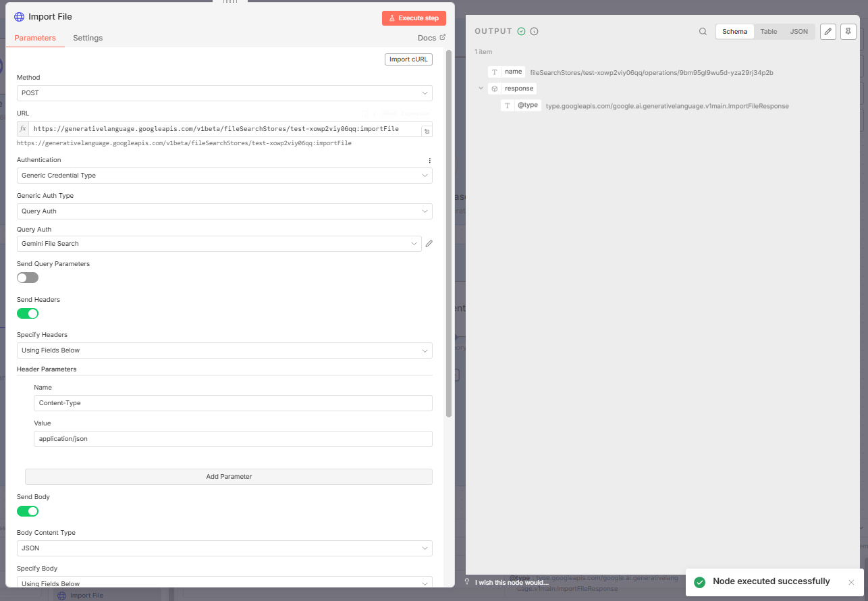Open the Specify Body dropdown
Image resolution: width=868 pixels, height=601 pixels.
tap(225, 583)
